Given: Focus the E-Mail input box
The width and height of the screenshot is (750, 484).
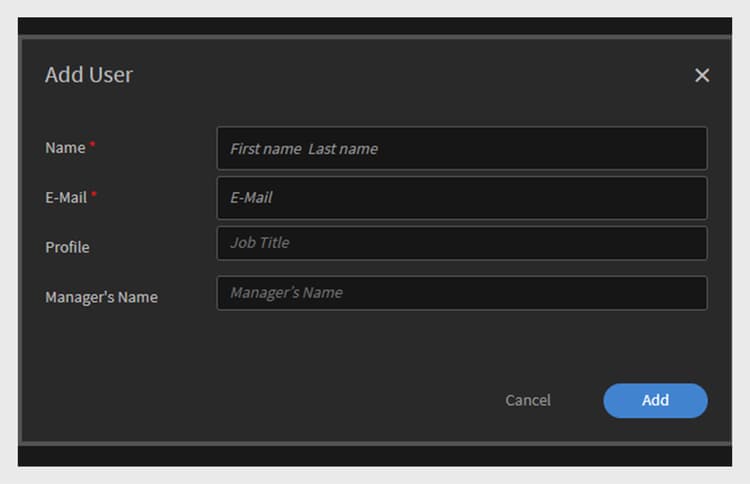Looking at the screenshot, I should (x=462, y=198).
